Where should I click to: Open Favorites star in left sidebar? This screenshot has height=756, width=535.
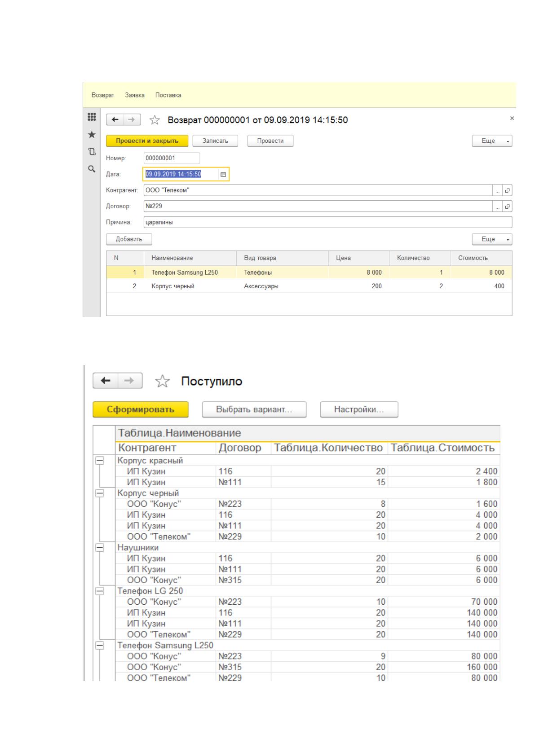click(x=92, y=134)
